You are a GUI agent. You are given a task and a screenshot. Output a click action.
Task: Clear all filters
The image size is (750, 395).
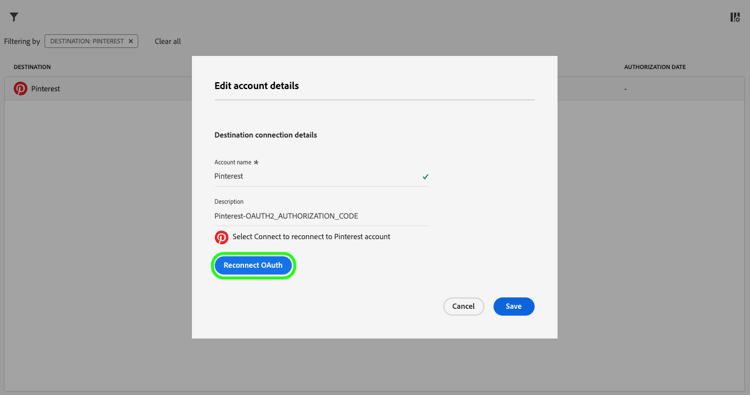(167, 41)
